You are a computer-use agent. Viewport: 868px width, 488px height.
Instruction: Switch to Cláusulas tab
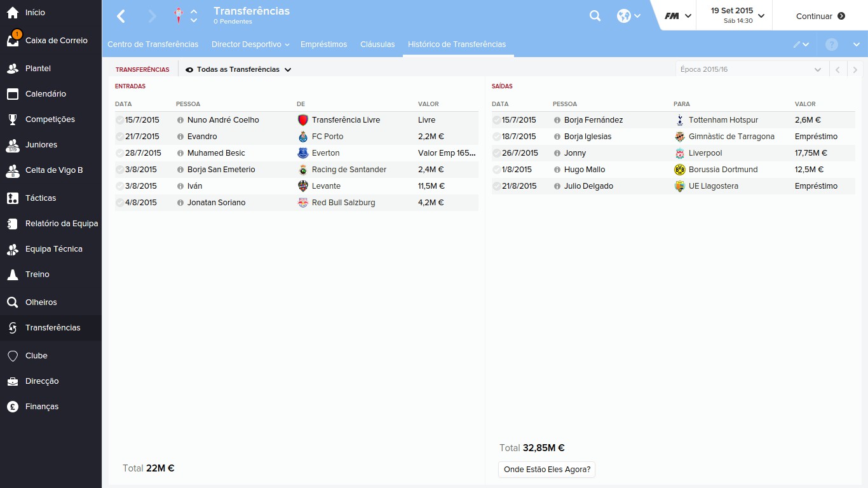pos(377,44)
